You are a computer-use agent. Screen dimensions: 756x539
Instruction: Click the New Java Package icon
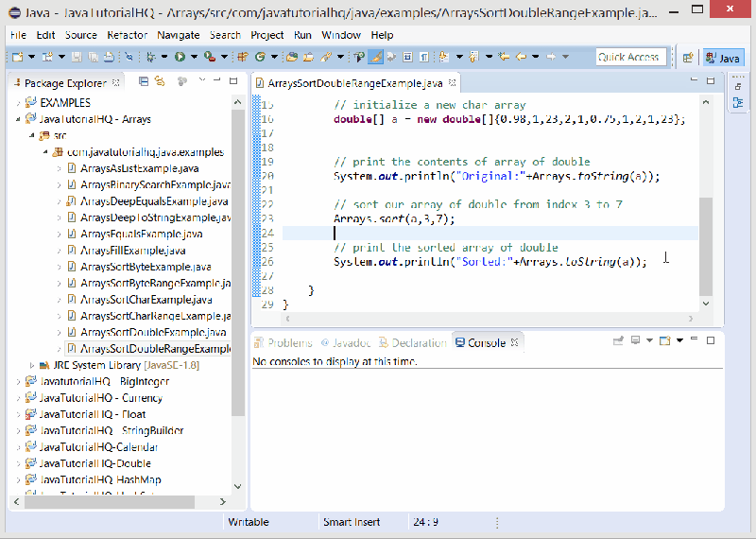(243, 57)
